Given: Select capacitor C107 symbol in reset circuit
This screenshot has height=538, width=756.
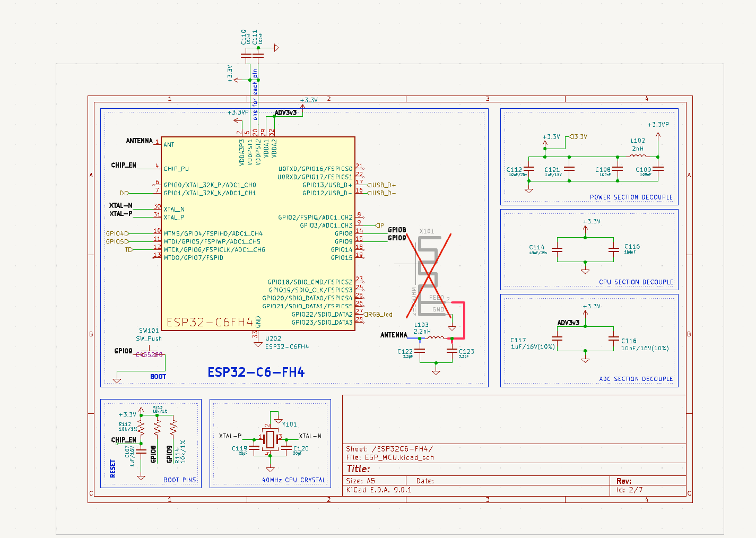Looking at the screenshot, I should coord(141,452).
